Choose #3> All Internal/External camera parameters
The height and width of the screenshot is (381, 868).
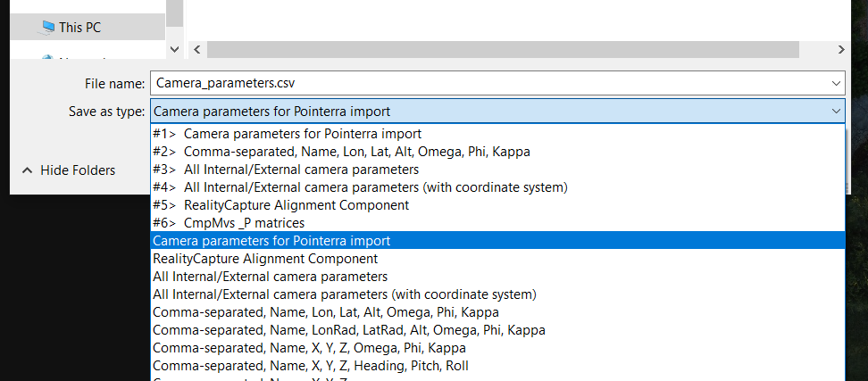[x=497, y=170]
